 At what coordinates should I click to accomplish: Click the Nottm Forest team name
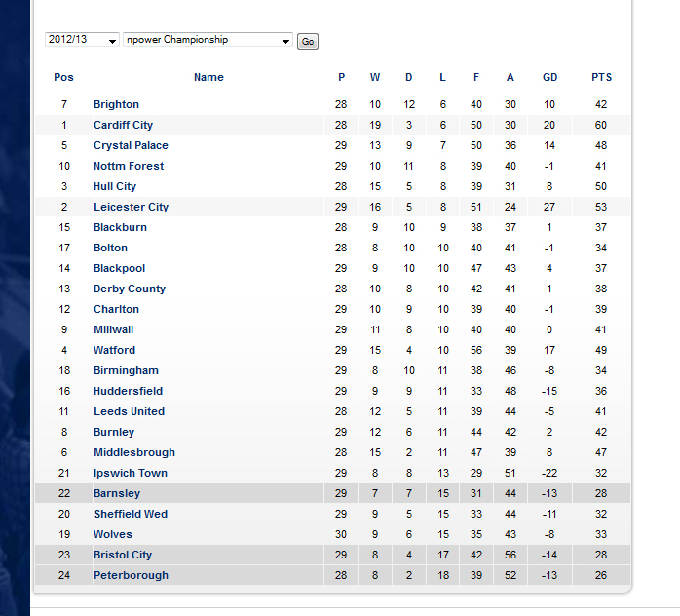point(129,166)
